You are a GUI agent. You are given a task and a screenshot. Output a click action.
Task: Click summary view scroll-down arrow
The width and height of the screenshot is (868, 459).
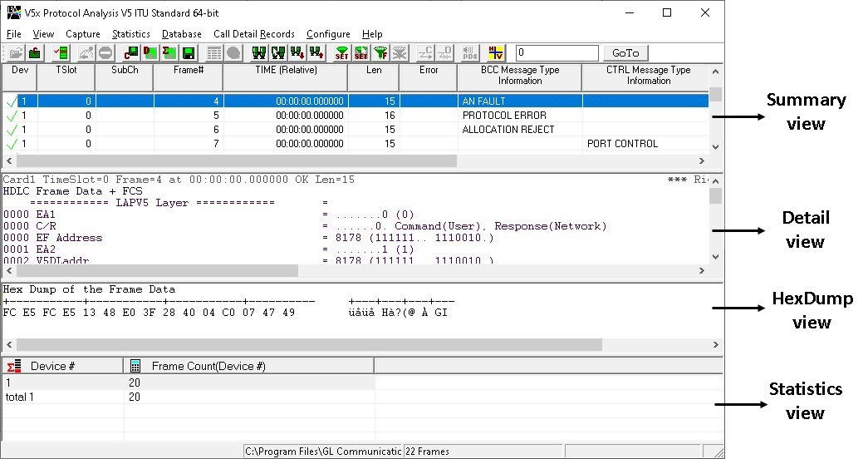[715, 147]
